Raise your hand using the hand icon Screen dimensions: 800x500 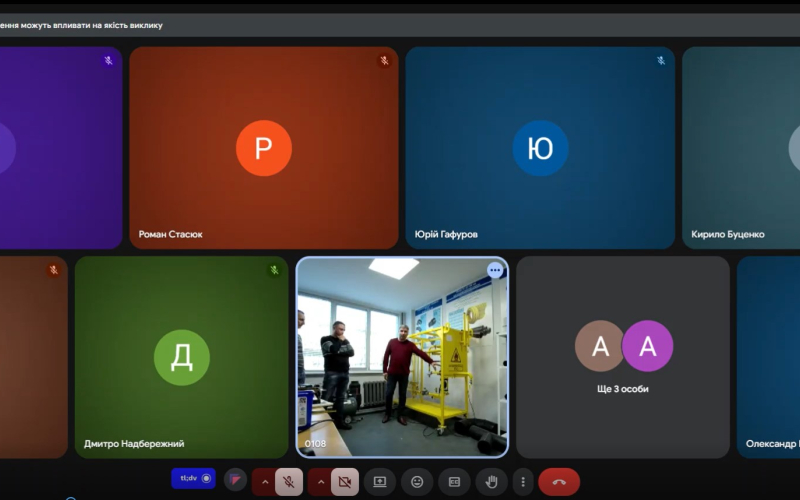pos(491,482)
